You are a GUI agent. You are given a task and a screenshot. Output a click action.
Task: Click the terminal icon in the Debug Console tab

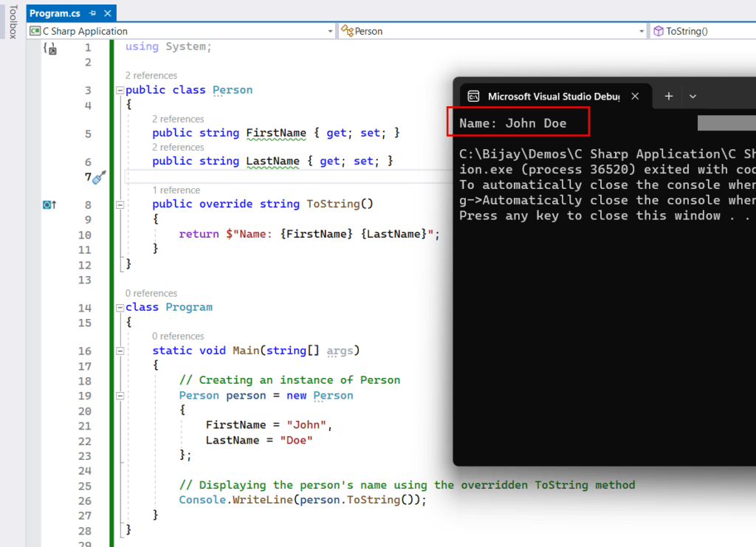pyautogui.click(x=472, y=96)
